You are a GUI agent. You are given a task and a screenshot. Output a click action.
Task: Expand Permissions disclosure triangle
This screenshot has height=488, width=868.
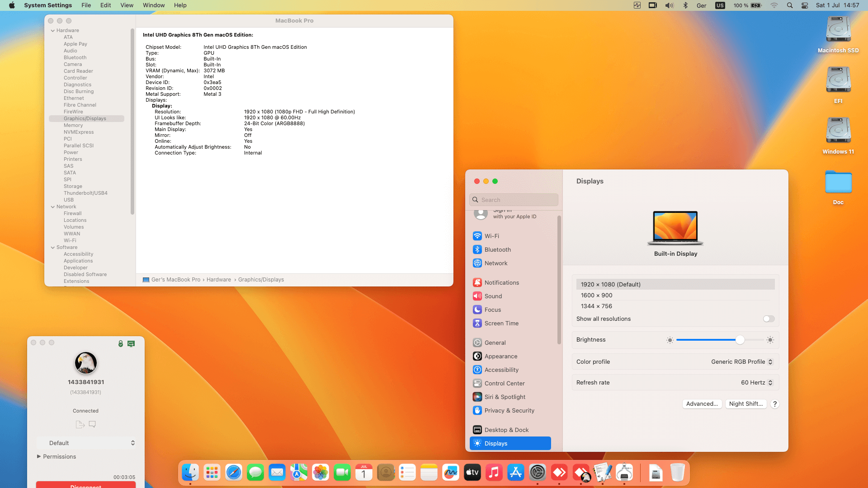(39, 457)
